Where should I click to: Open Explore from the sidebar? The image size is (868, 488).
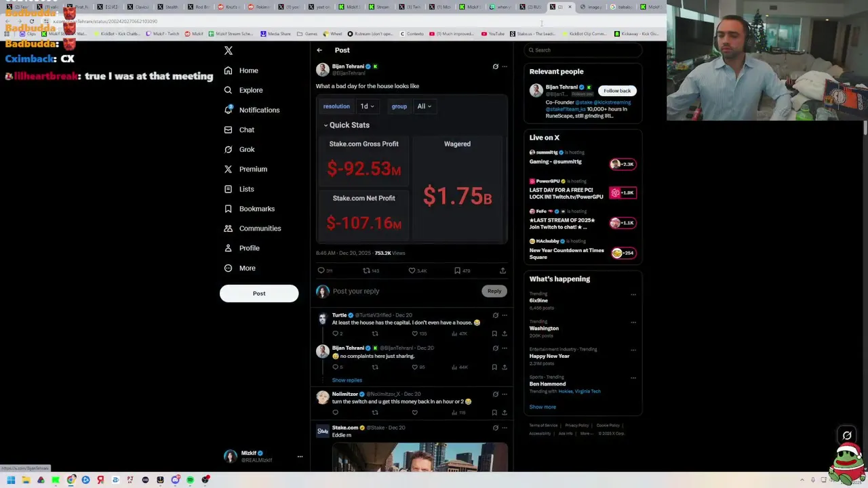(x=243, y=90)
